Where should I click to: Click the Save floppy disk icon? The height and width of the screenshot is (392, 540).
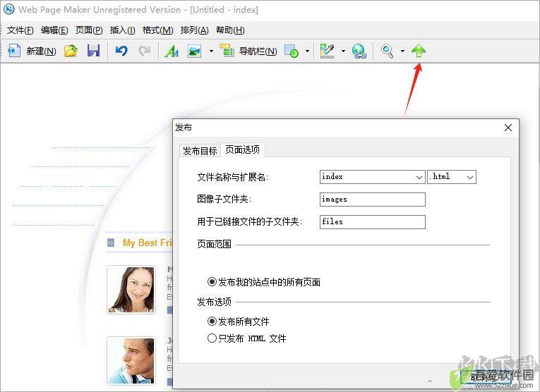pyautogui.click(x=93, y=51)
